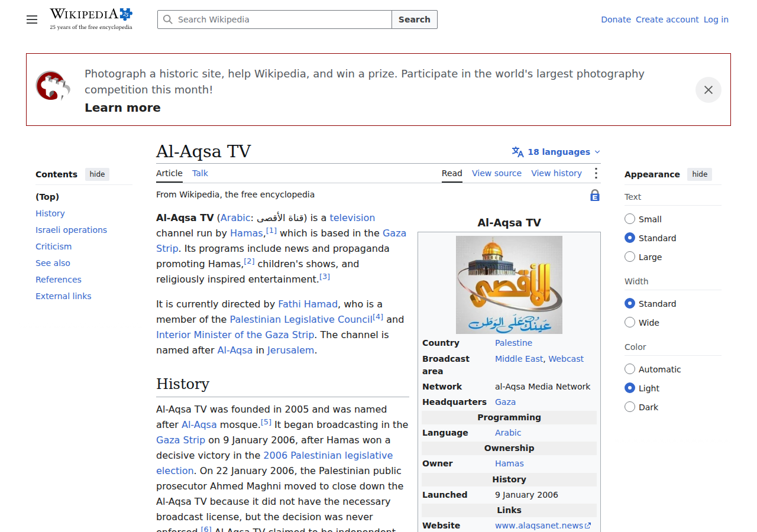The width and height of the screenshot is (757, 532).
Task: Open the Create account link
Action: (667, 20)
